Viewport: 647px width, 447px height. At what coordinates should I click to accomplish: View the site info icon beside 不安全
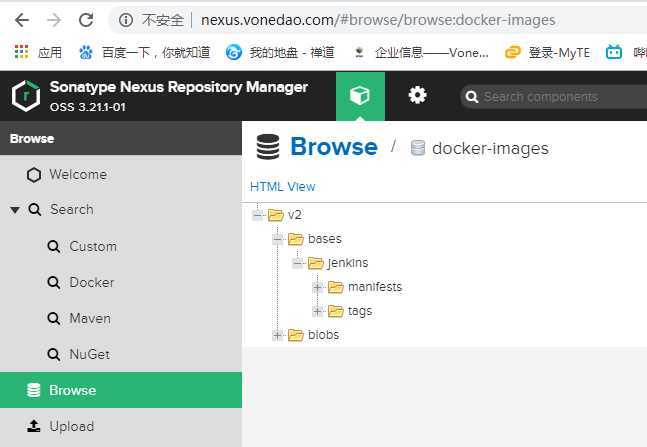point(126,20)
